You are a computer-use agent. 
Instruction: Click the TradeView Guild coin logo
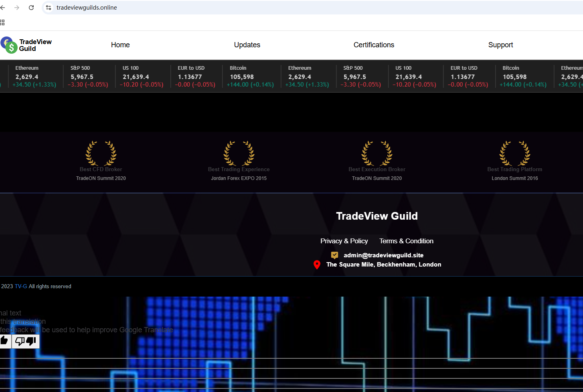point(8,45)
